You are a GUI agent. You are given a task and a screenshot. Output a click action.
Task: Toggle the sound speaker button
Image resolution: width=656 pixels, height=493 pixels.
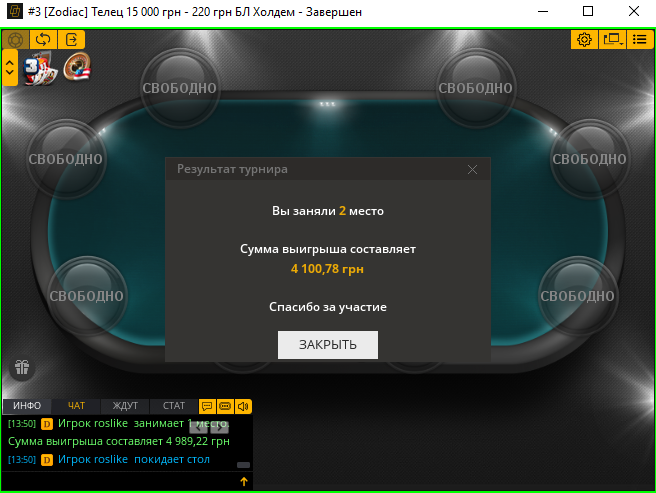click(x=243, y=406)
